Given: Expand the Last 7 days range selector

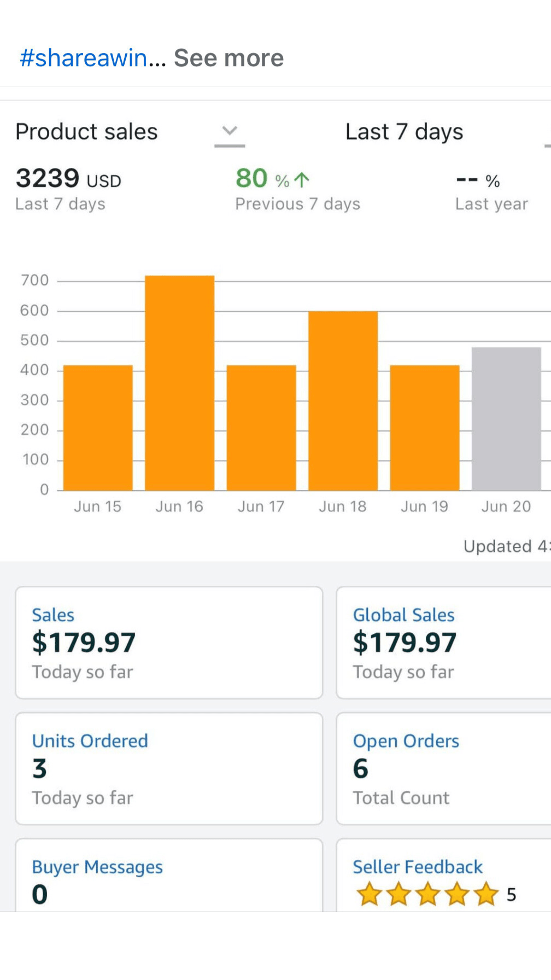Looking at the screenshot, I should tap(404, 132).
